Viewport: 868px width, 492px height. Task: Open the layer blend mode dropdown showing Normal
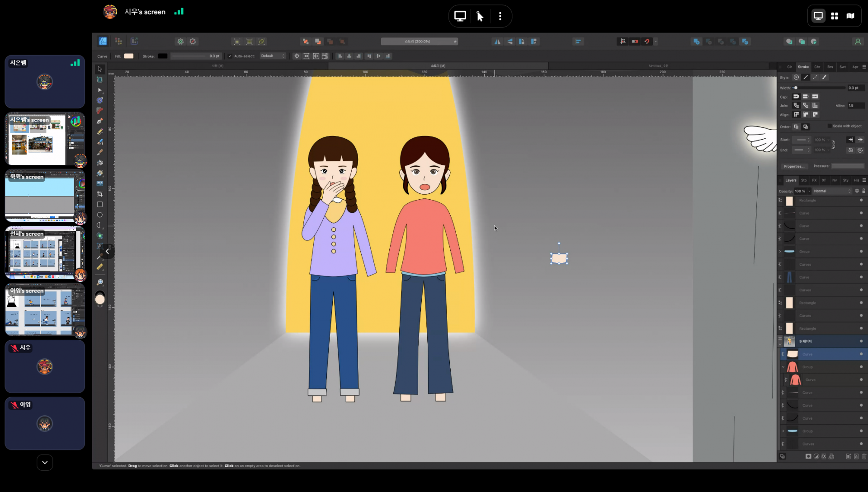pyautogui.click(x=832, y=191)
